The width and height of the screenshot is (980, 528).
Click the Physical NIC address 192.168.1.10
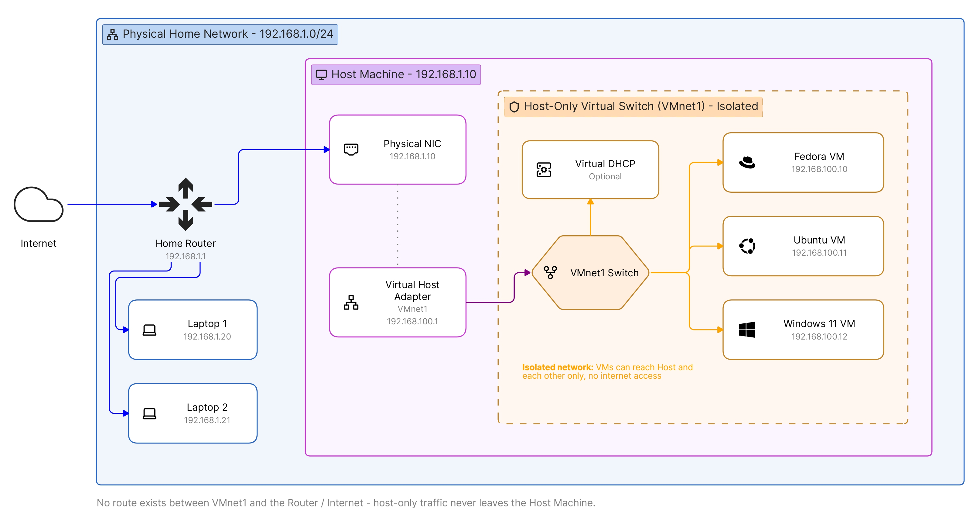click(x=412, y=156)
